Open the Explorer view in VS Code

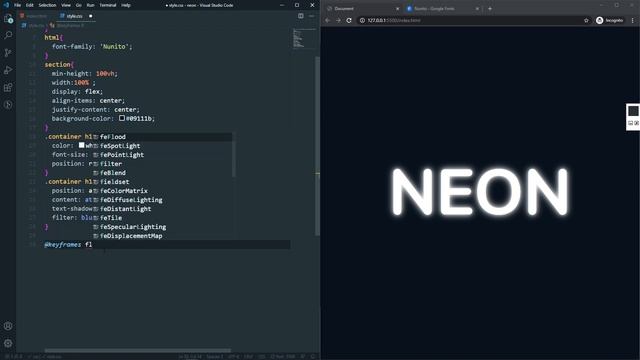8,19
